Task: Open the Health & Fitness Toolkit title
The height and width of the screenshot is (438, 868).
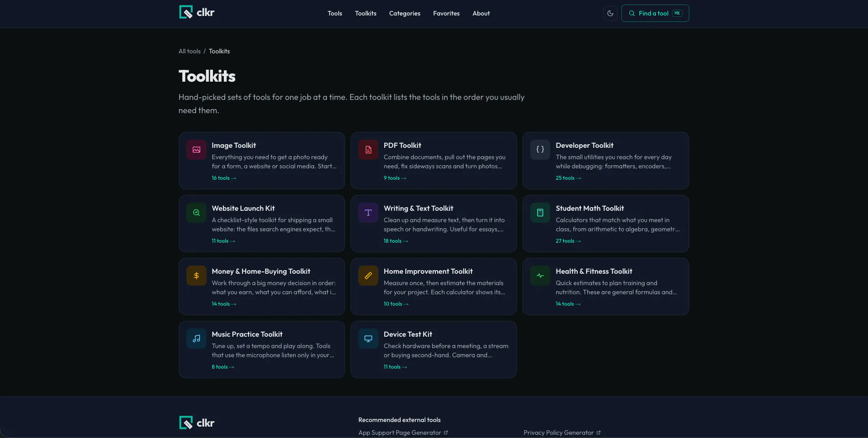Action: (594, 271)
